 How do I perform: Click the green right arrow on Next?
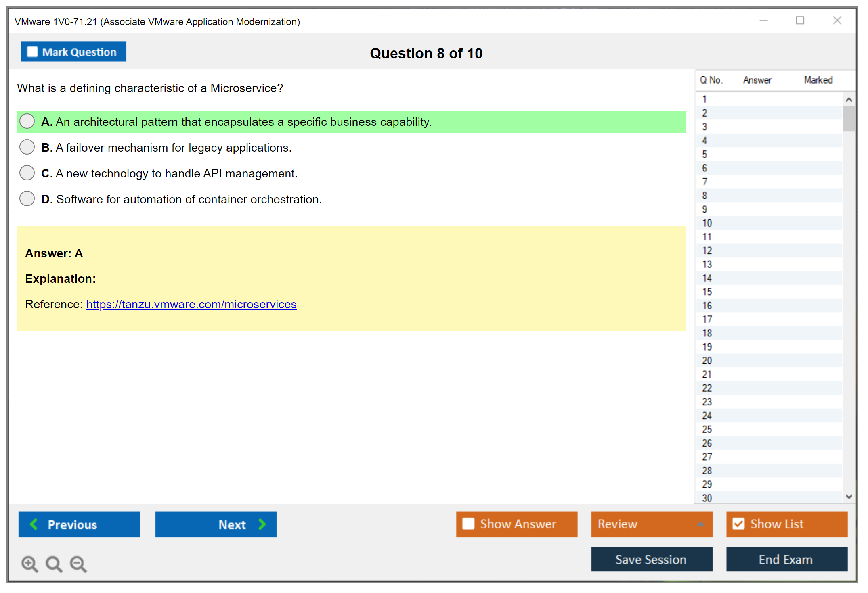click(262, 524)
